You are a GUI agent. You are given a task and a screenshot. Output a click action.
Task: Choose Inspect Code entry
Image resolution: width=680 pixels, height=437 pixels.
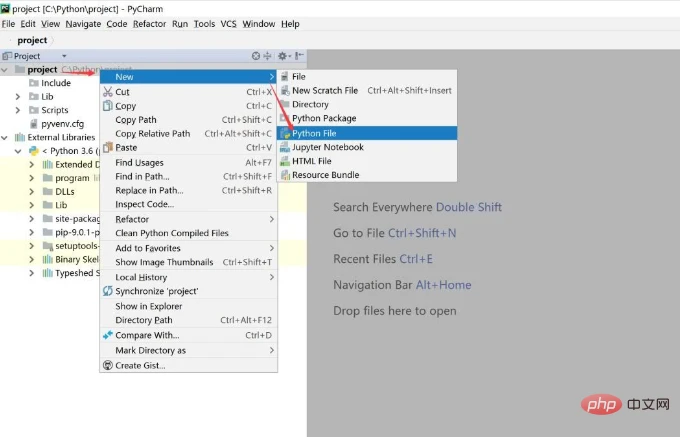point(189,204)
